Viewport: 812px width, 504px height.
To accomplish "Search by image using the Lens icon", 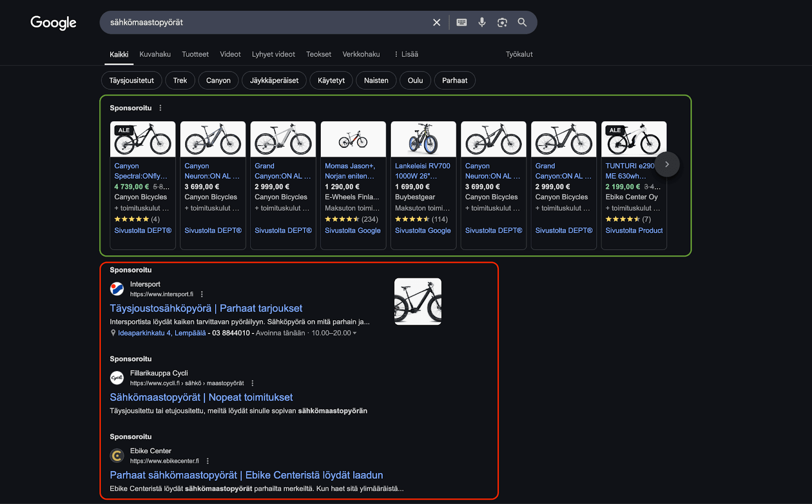I will (x=502, y=22).
